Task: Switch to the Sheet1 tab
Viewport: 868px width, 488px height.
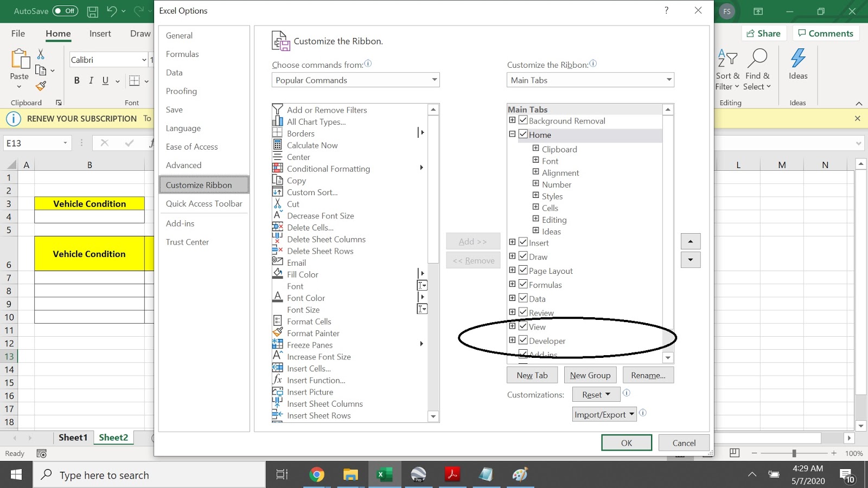Action: [x=73, y=437]
